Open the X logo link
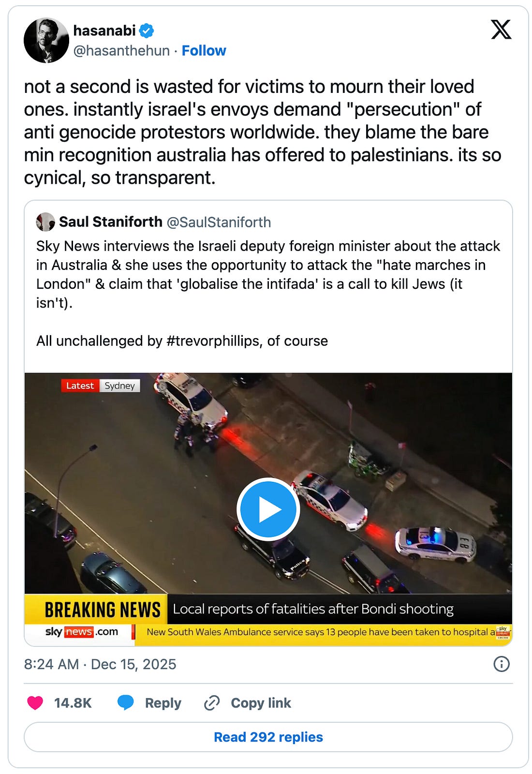 501,30
